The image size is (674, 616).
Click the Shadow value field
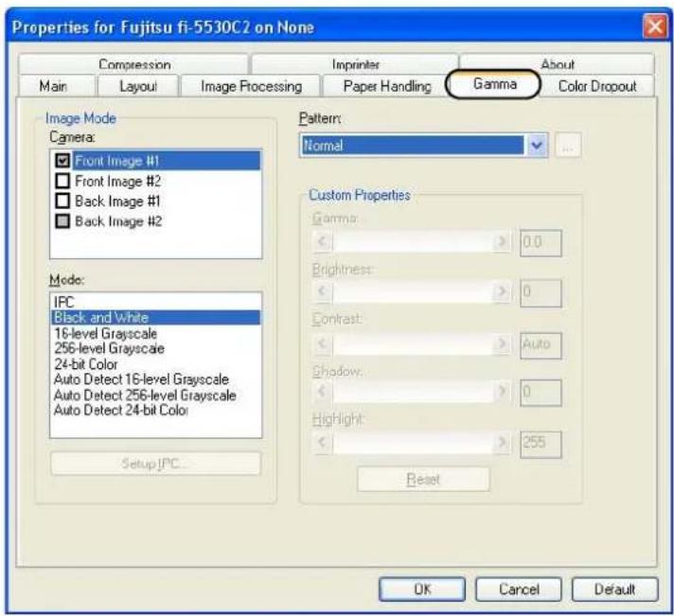click(541, 393)
